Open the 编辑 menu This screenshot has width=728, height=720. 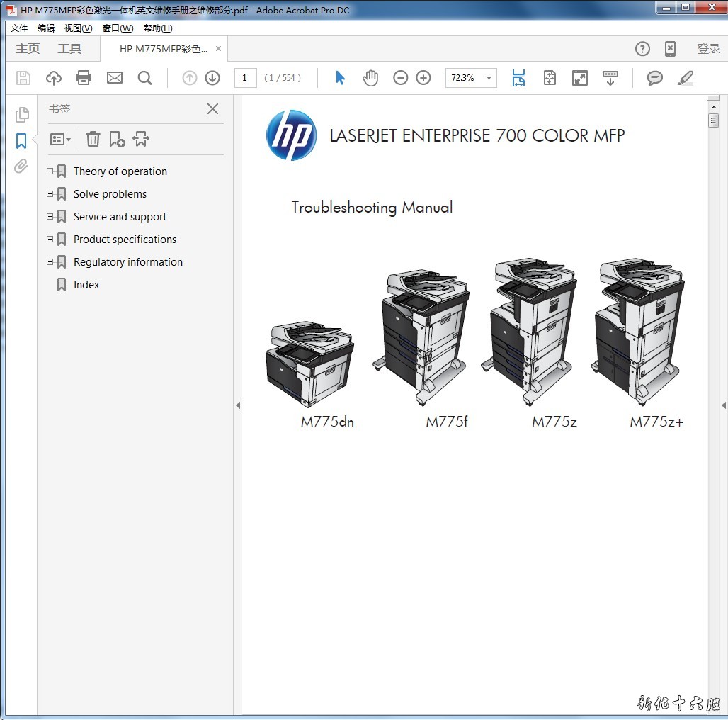click(46, 28)
